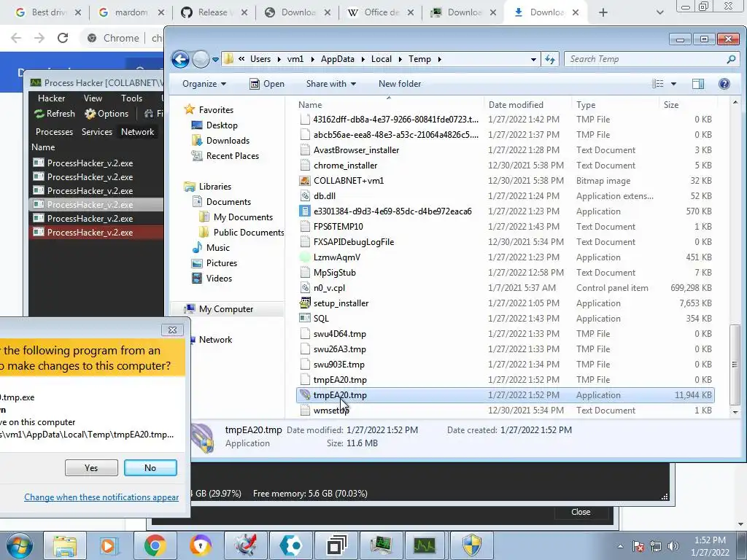The width and height of the screenshot is (747, 560).
Task: Select the swu4D64.tmp file
Action: pos(505,334)
